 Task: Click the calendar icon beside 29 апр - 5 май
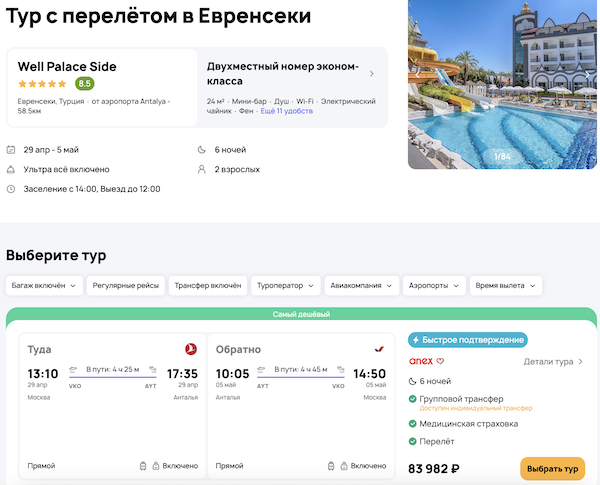click(x=11, y=150)
